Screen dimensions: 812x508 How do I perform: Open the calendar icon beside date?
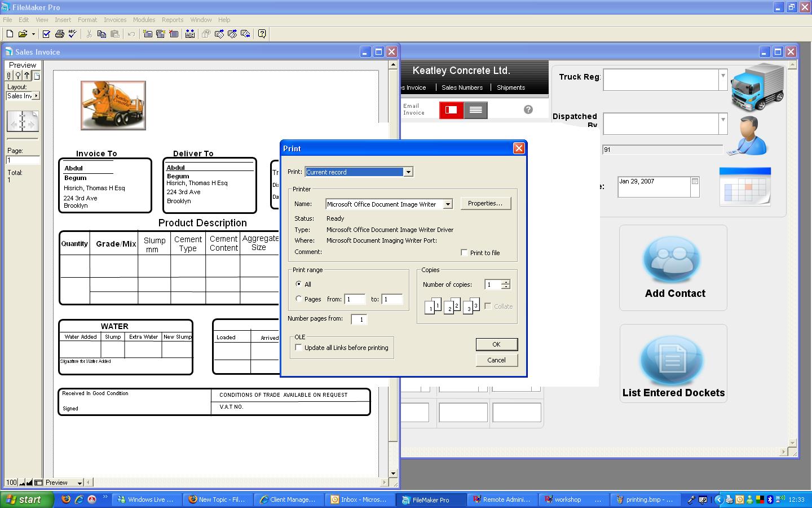click(x=745, y=186)
